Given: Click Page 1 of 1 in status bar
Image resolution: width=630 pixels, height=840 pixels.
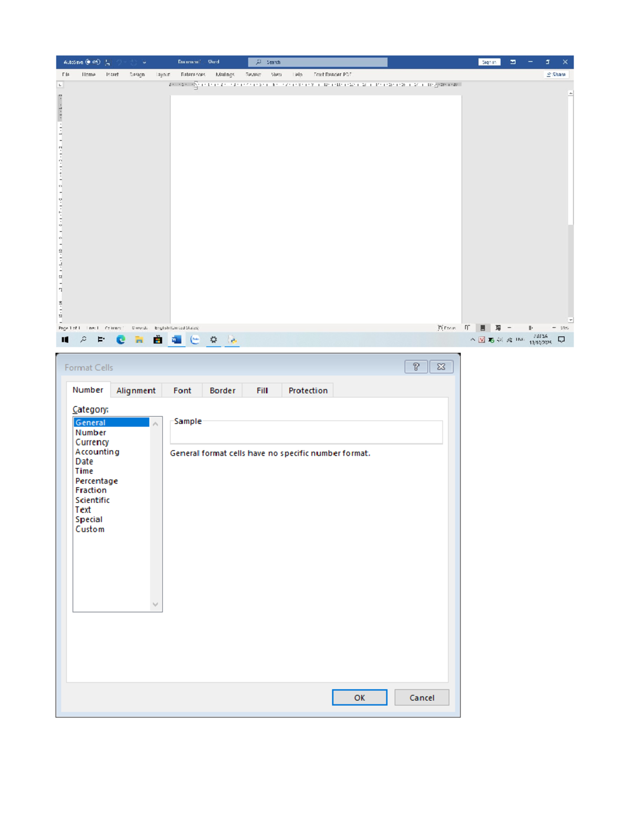Looking at the screenshot, I should [x=69, y=328].
